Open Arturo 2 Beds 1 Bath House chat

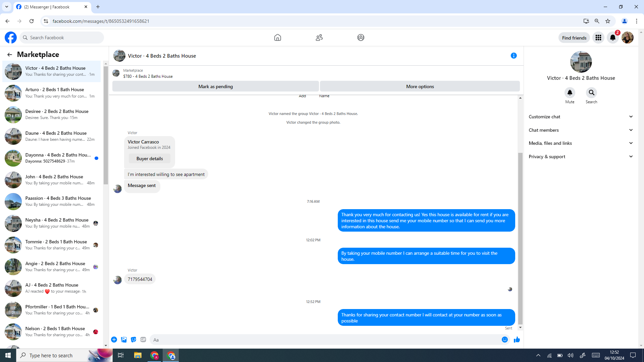[51, 93]
